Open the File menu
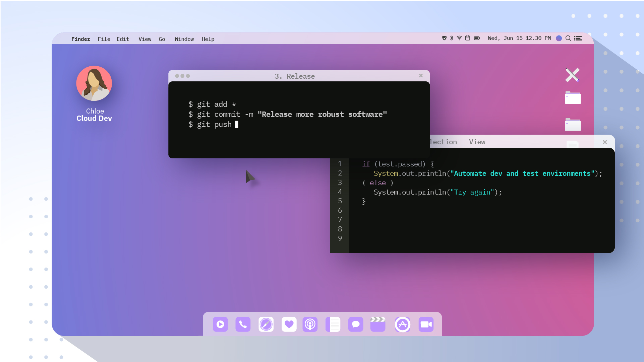The width and height of the screenshot is (644, 362). 104,39
